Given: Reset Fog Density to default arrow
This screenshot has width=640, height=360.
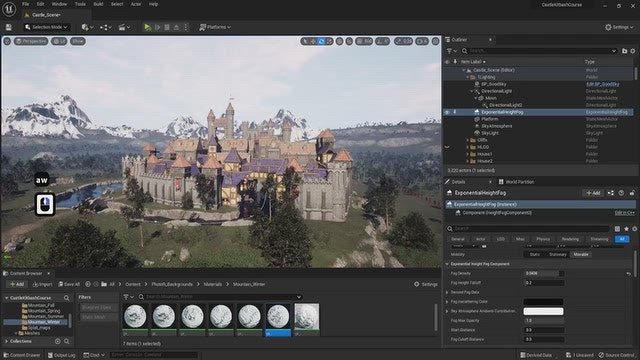Looking at the screenshot, I should click(x=629, y=273).
